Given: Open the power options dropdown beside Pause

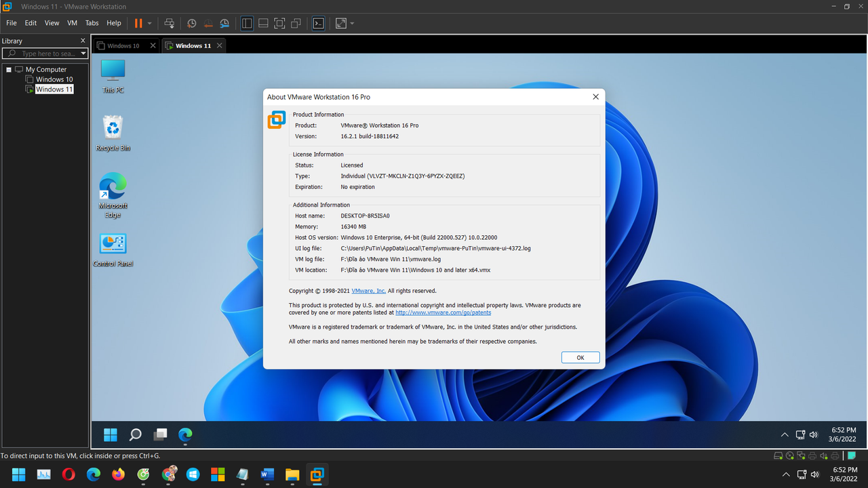Looking at the screenshot, I should pyautogui.click(x=150, y=23).
